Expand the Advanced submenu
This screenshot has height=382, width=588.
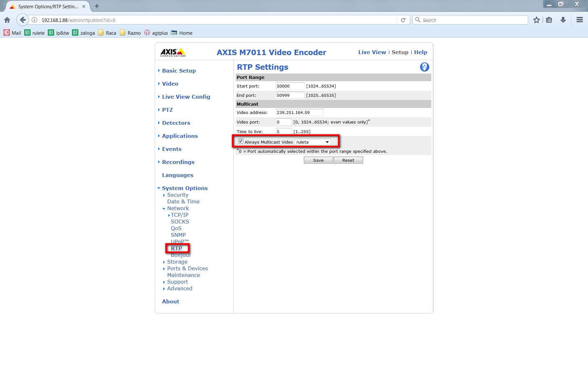(x=180, y=288)
